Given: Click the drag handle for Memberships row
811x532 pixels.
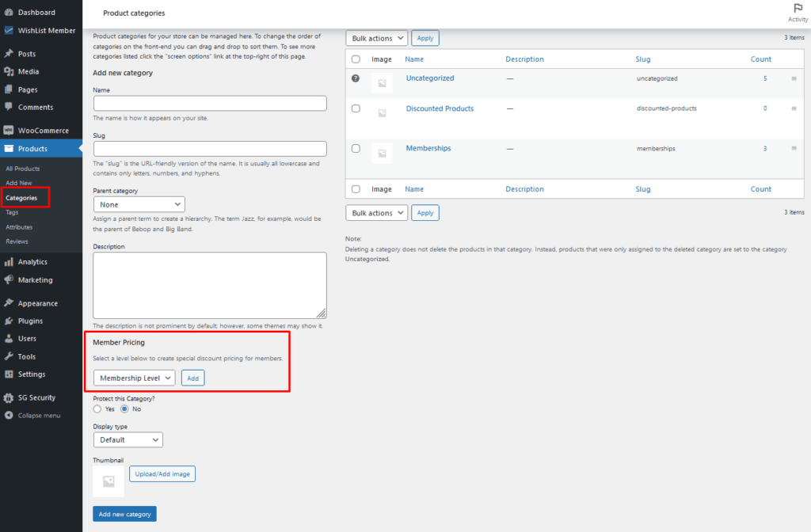Looking at the screenshot, I should pos(794,148).
